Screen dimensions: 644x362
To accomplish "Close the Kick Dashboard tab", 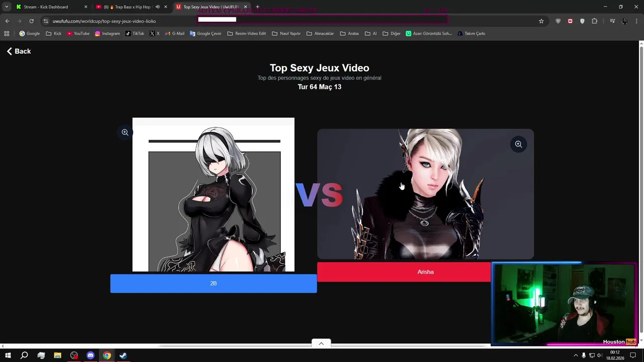I will coord(86,7).
